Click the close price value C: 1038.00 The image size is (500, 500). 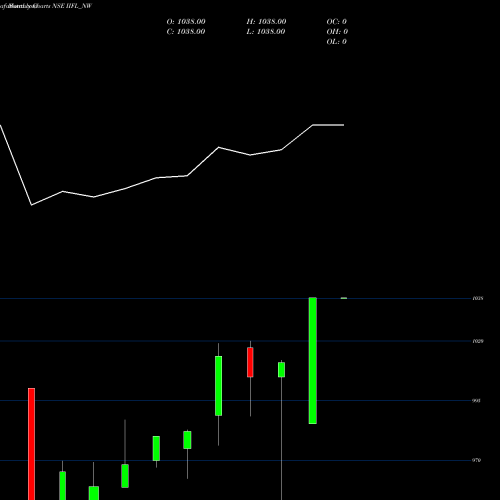click(x=186, y=32)
